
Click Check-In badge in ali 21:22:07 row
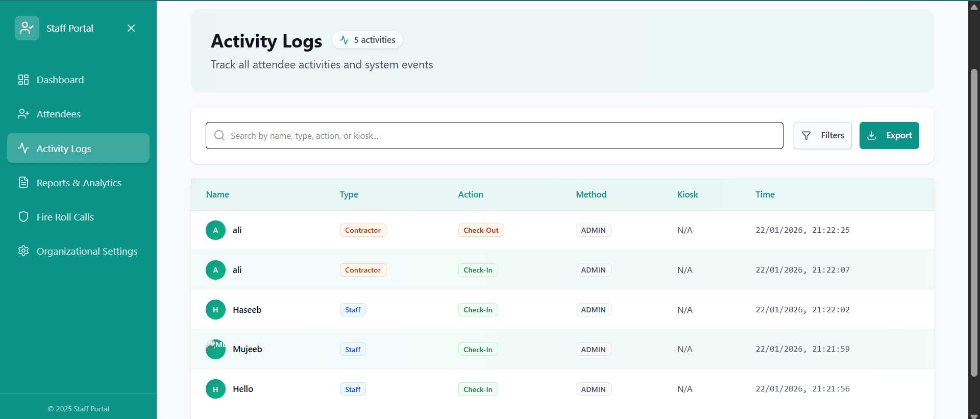478,270
